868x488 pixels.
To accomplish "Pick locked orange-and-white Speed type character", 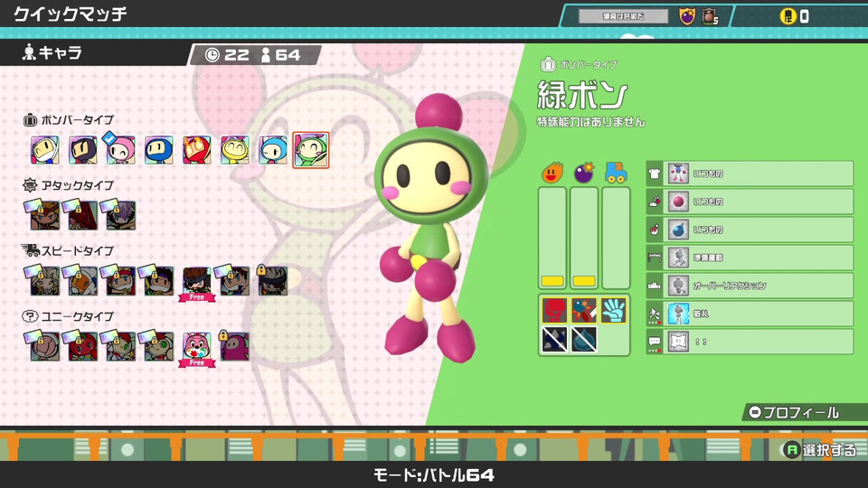I will point(82,280).
